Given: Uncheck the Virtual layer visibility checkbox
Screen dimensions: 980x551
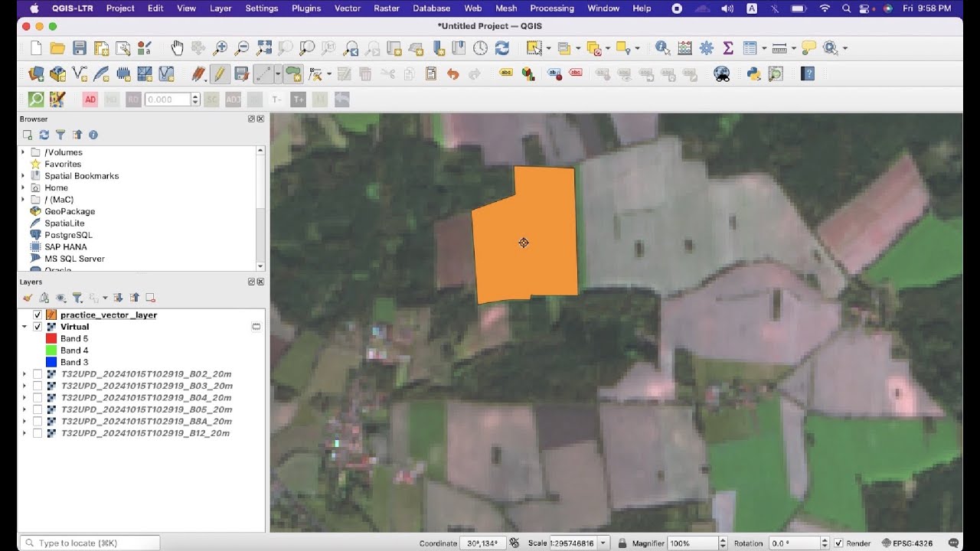Looking at the screenshot, I should coord(38,327).
